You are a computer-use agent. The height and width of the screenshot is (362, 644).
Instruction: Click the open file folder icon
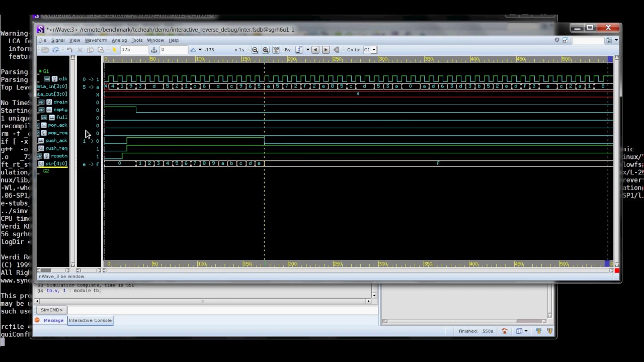(x=45, y=50)
